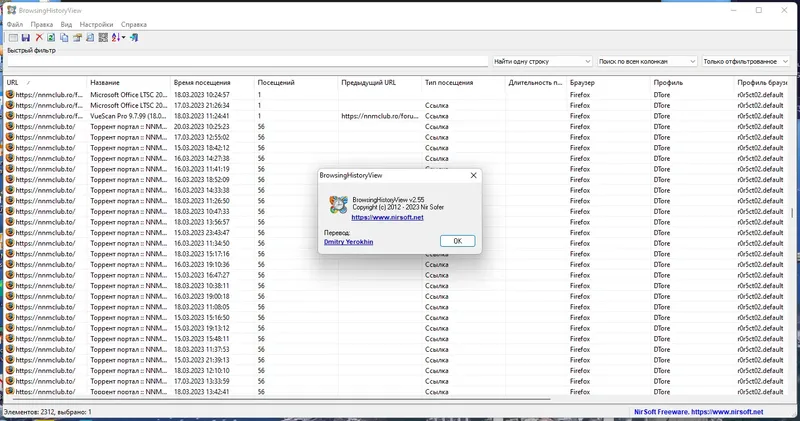Click the Copy selected items icon
Screen dimensions: 800x421
coord(64,37)
